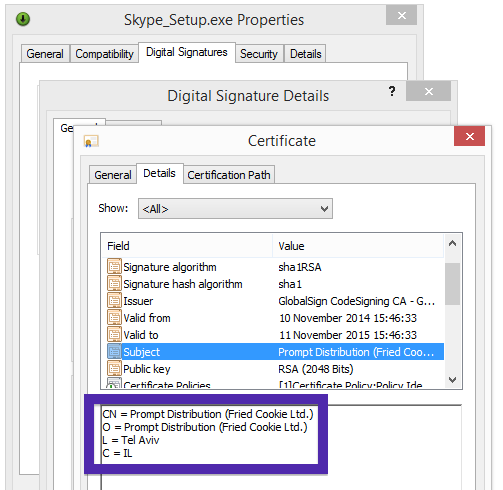Open the Compatibility tab in Properties window
The width and height of the screenshot is (503, 490).
click(104, 54)
